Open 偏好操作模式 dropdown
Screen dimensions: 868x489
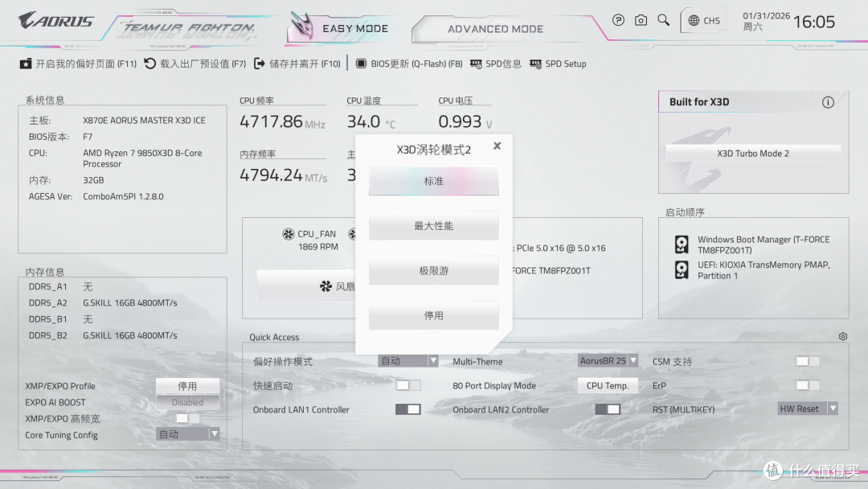408,361
